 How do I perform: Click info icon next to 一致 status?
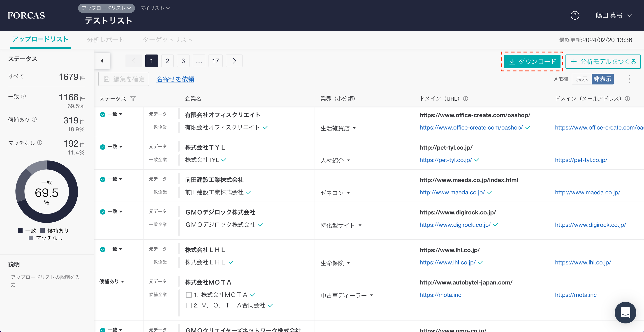23,96
